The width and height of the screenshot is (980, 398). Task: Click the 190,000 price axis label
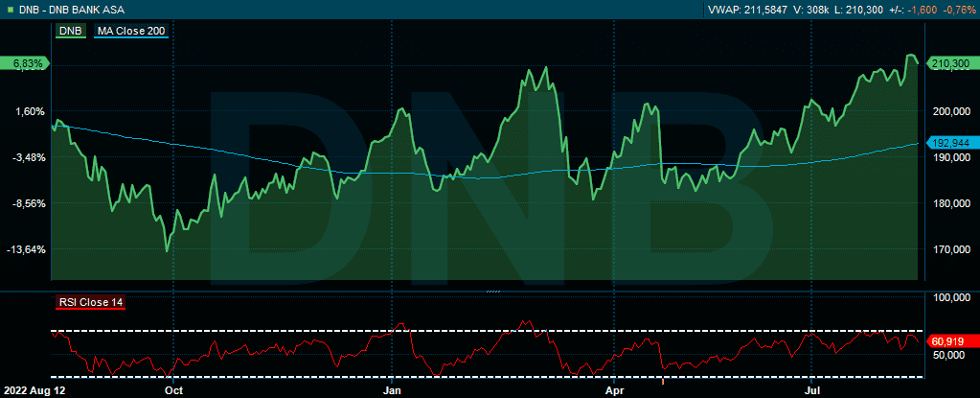pyautogui.click(x=950, y=157)
